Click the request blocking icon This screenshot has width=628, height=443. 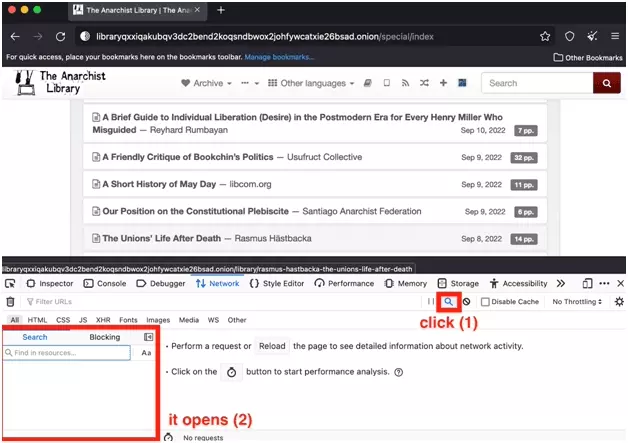(467, 302)
